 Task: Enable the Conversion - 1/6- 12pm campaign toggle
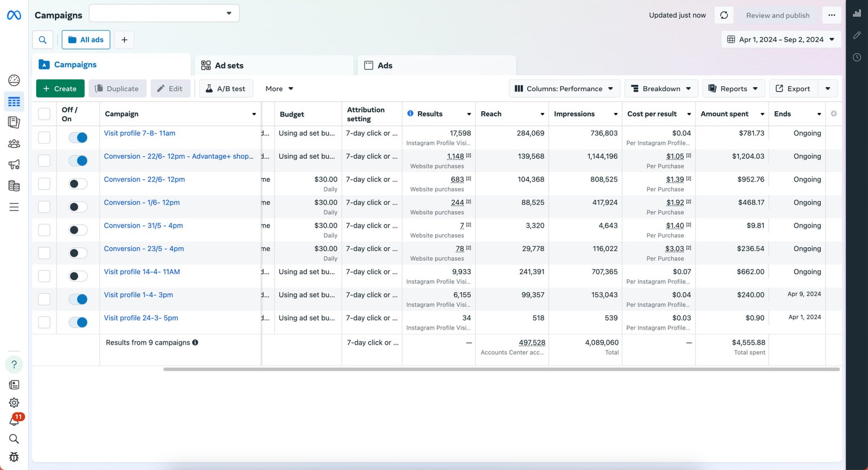coord(78,207)
